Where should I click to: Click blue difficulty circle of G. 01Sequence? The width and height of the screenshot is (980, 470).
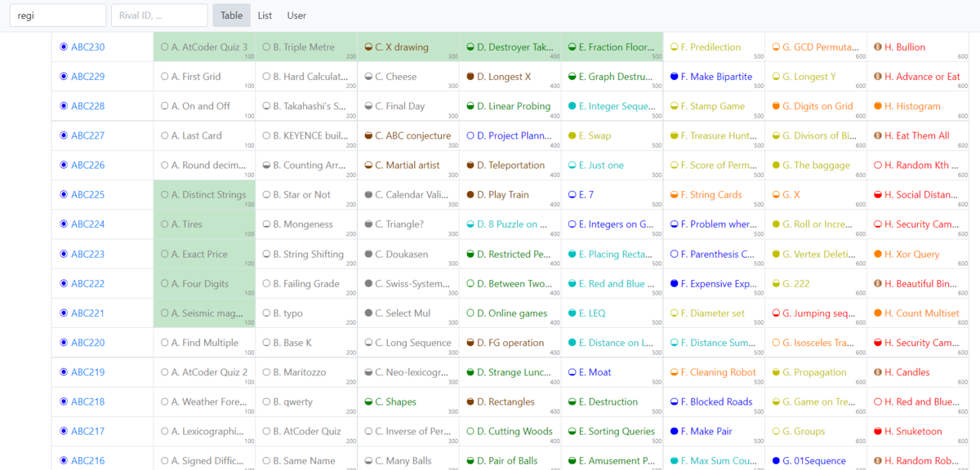[776, 461]
